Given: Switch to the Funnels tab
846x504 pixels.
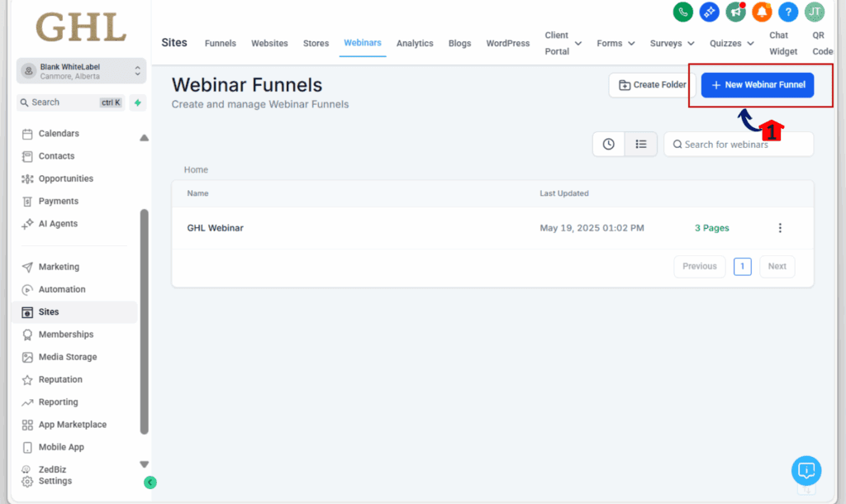Looking at the screenshot, I should [x=220, y=43].
